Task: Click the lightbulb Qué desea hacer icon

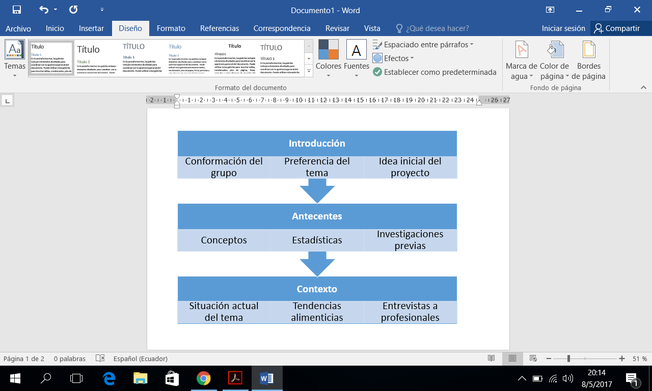Action: pos(399,28)
